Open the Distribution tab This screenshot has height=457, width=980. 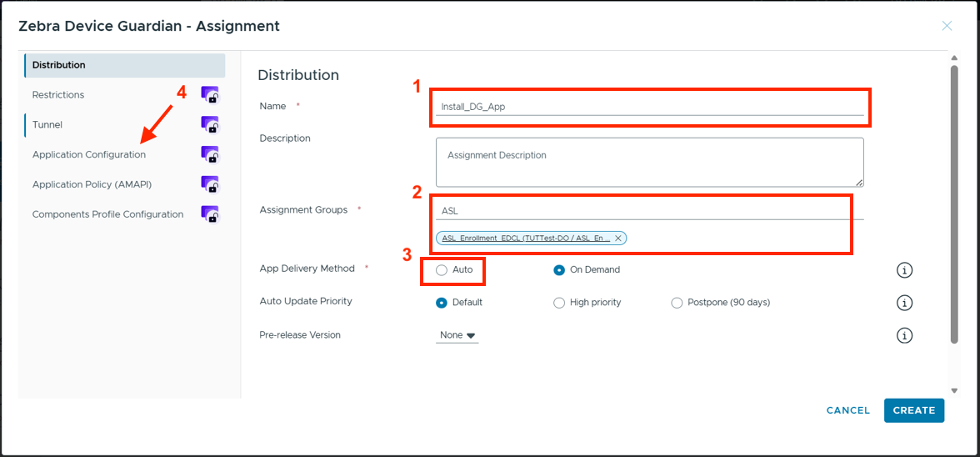(124, 65)
